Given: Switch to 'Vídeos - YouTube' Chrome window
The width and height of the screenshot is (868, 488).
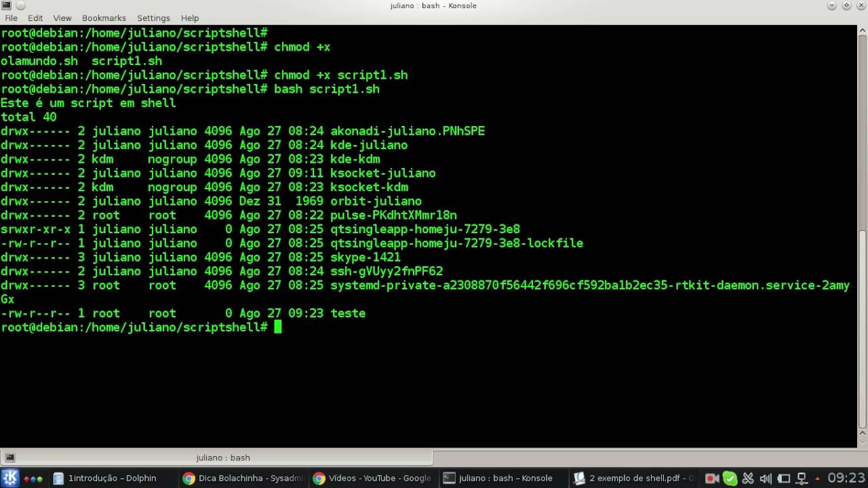Looking at the screenshot, I should pyautogui.click(x=373, y=478).
